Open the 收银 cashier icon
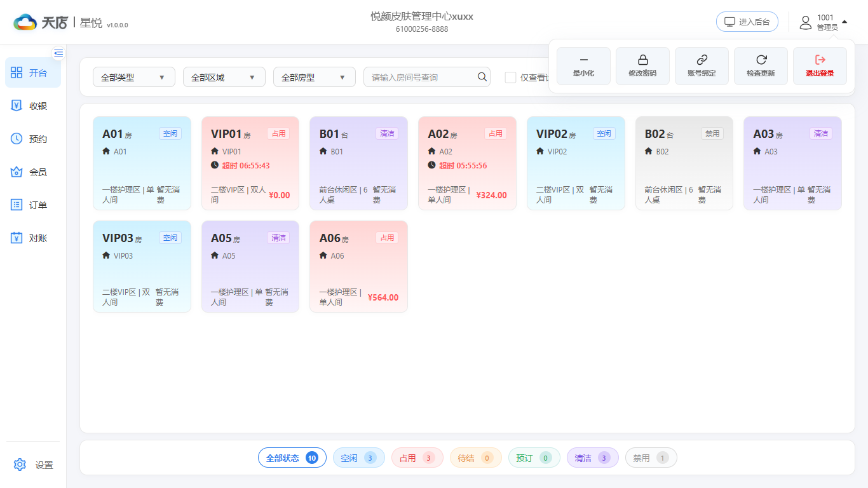This screenshot has height=488, width=868. click(17, 105)
